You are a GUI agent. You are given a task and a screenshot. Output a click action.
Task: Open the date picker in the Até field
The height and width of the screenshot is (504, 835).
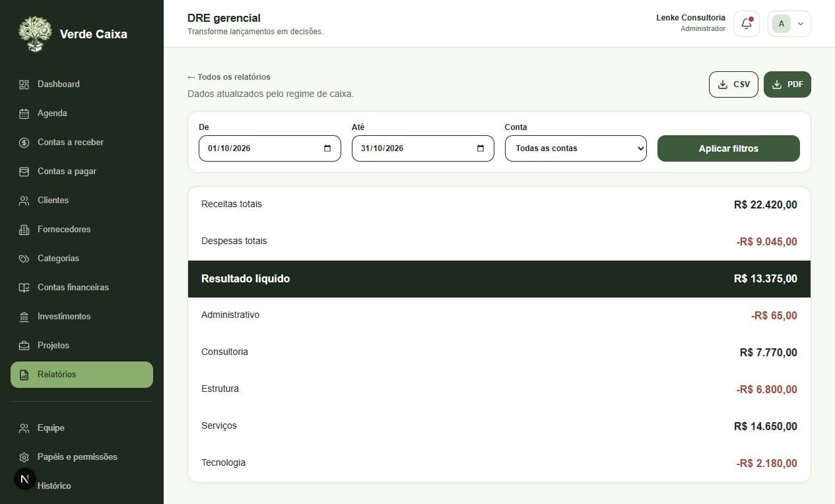[x=481, y=148]
